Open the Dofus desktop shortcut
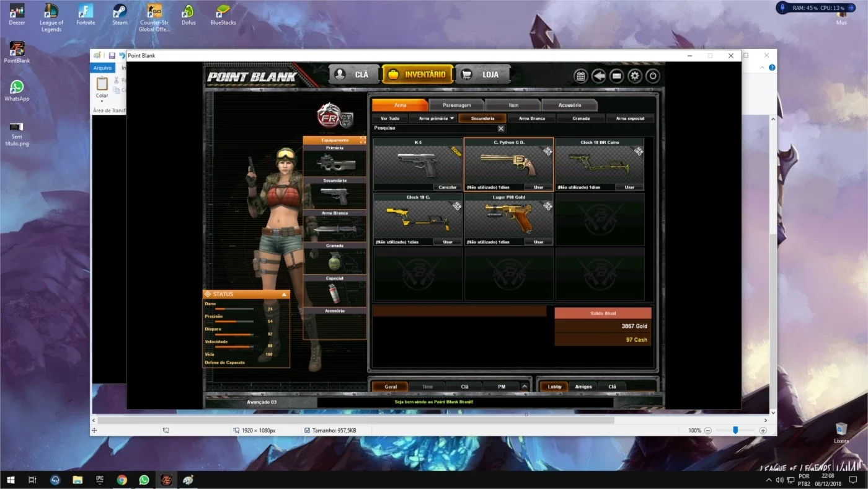This screenshot has height=489, width=868. pos(188,15)
